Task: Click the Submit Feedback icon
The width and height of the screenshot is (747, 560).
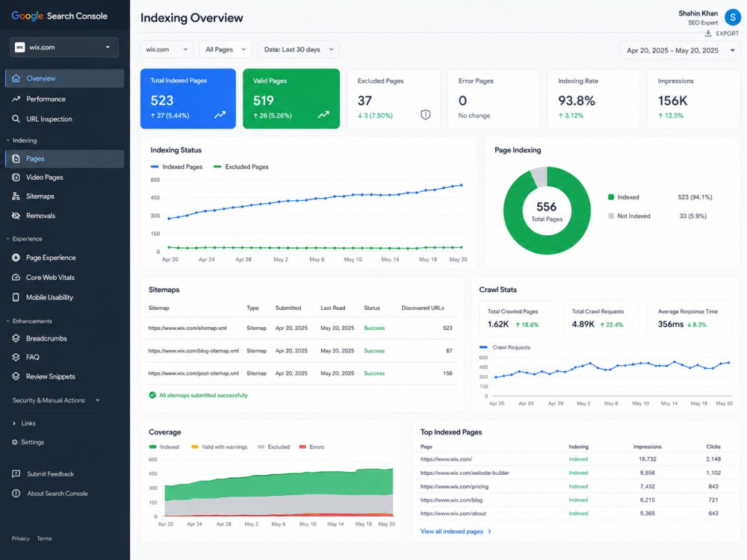Action: point(16,474)
